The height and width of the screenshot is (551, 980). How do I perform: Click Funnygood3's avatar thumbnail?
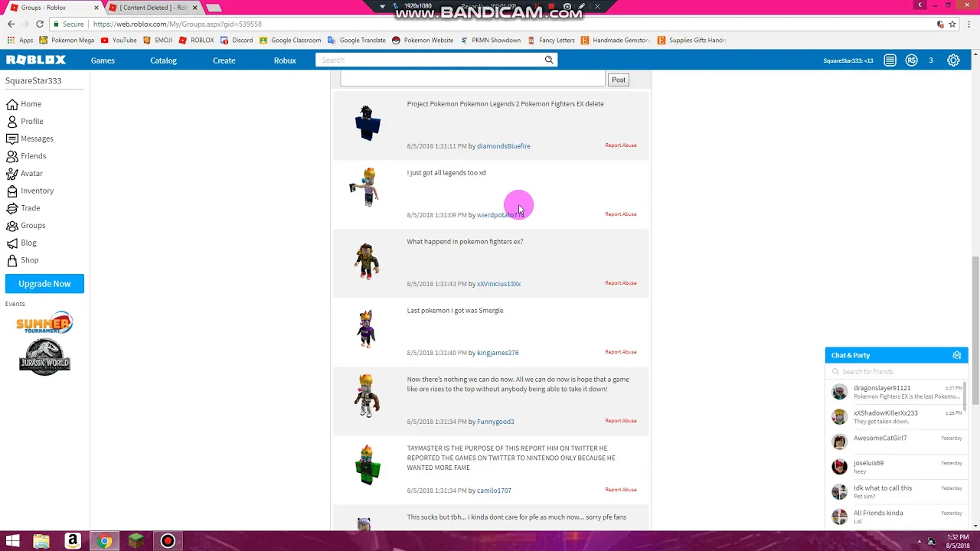[367, 396]
